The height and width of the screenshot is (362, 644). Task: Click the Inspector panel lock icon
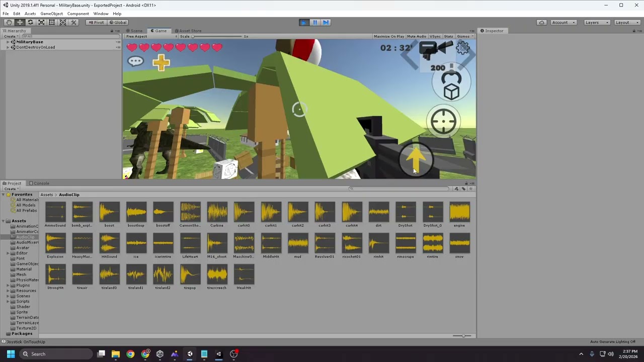[x=633, y=31]
